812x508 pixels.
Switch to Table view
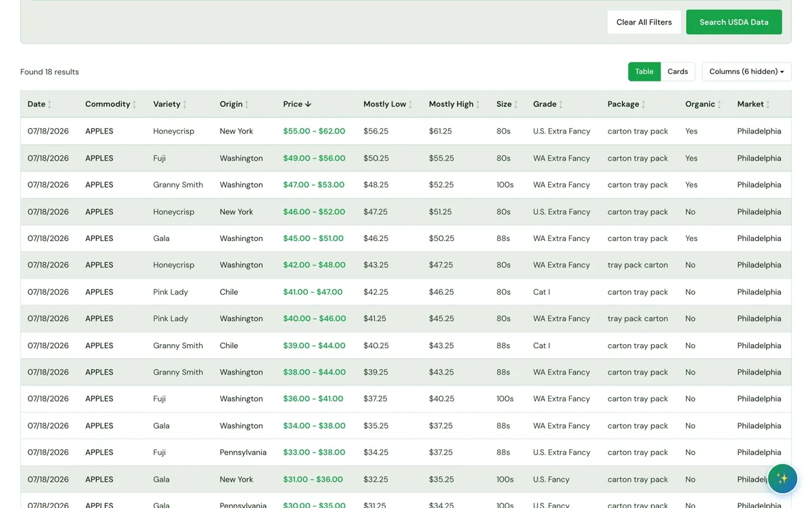click(644, 72)
